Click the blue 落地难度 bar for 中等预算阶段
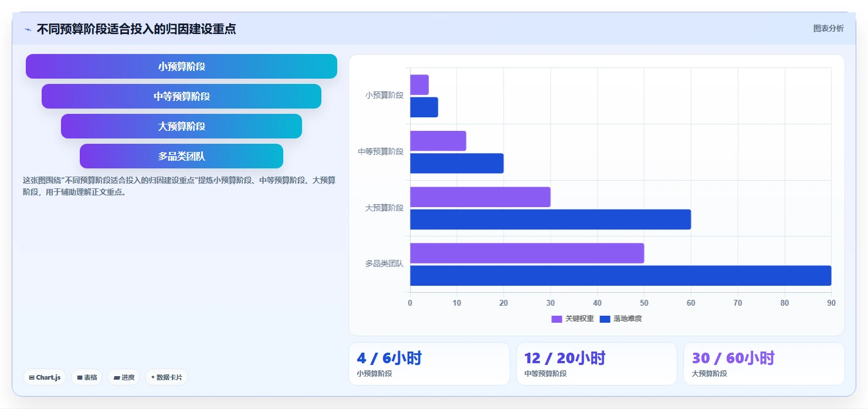 coord(457,163)
